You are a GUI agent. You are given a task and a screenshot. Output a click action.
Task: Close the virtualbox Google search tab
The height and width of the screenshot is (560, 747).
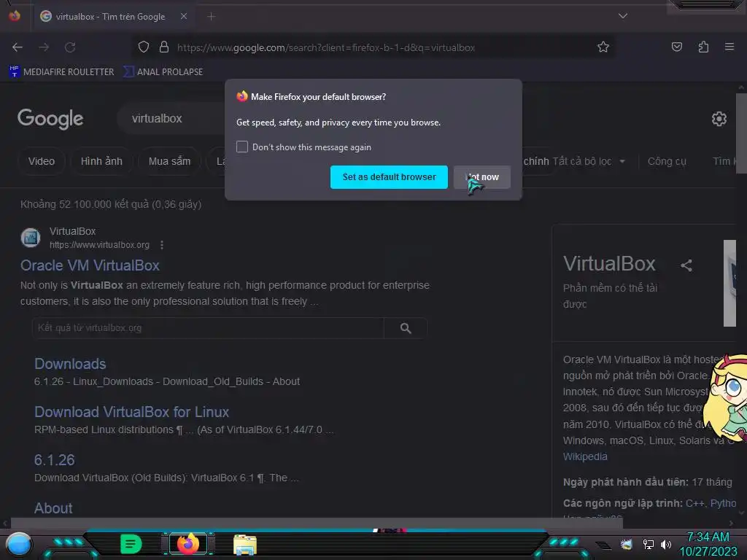click(184, 16)
